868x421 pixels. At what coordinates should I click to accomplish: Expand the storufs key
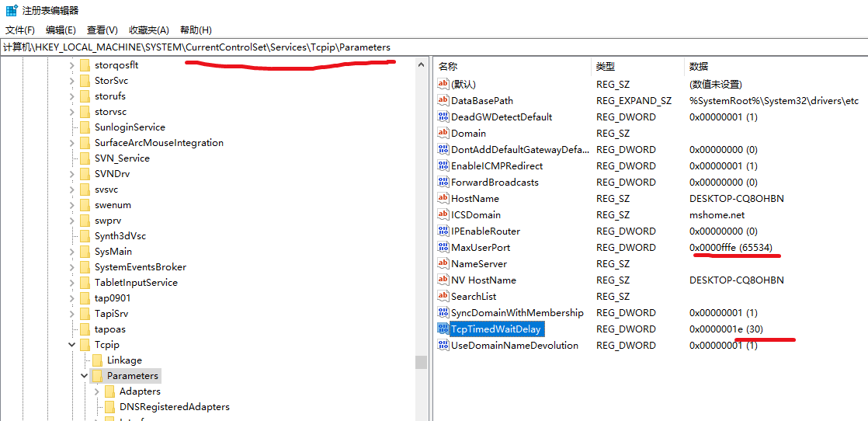[x=71, y=96]
